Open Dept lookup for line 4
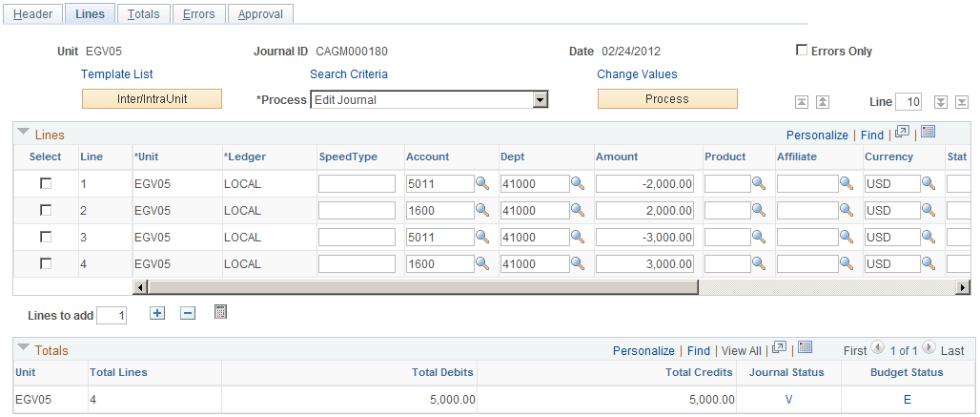The image size is (980, 417). [578, 263]
